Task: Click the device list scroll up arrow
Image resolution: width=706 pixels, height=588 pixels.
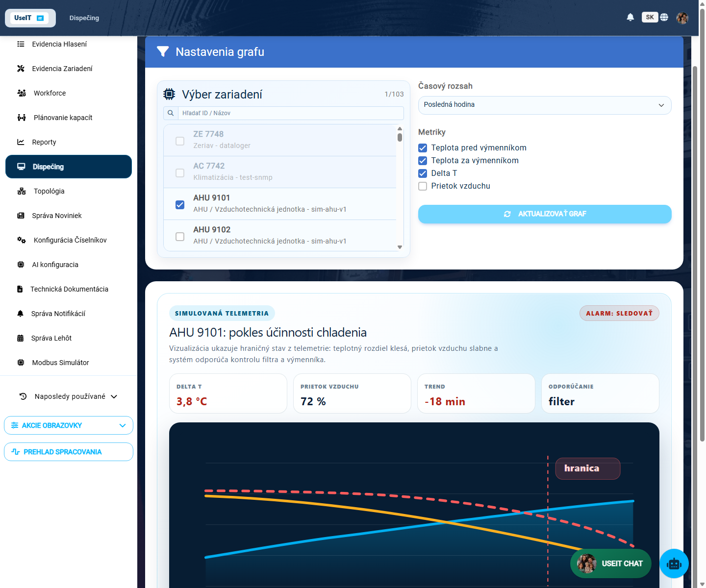Action: click(400, 128)
